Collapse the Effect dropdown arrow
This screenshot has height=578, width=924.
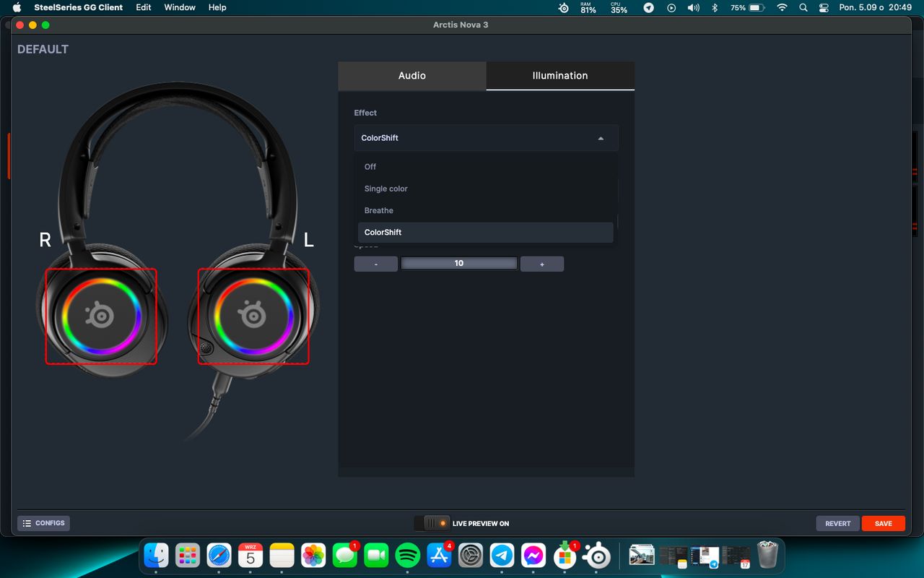(601, 138)
